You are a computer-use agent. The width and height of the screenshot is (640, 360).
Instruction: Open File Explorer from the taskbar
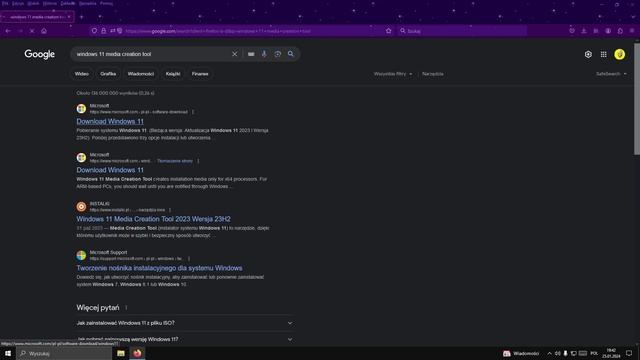click(121, 353)
